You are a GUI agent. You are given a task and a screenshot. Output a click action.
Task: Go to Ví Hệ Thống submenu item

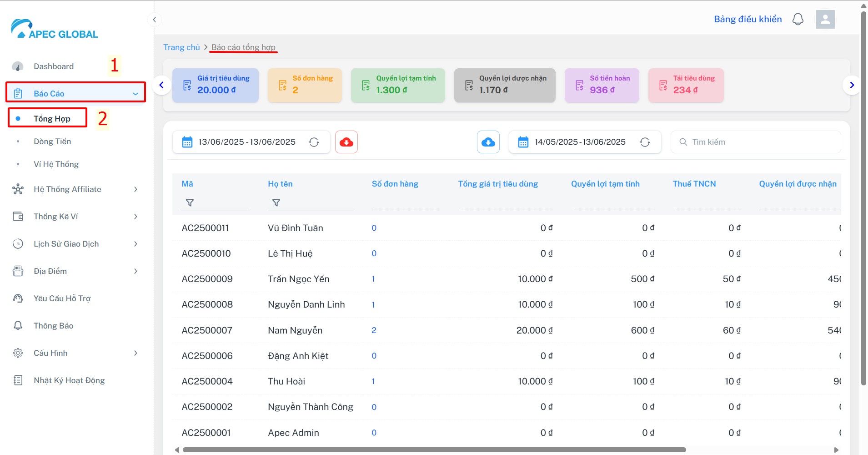tap(56, 164)
